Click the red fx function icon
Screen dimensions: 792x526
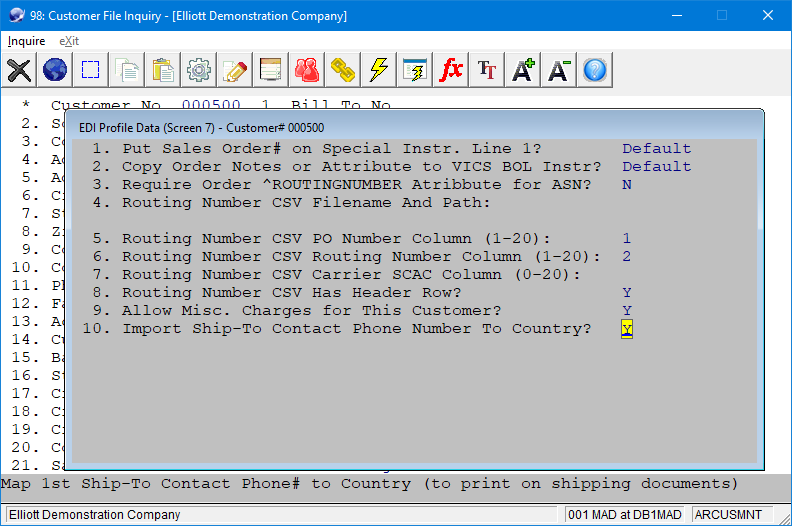pyautogui.click(x=451, y=70)
